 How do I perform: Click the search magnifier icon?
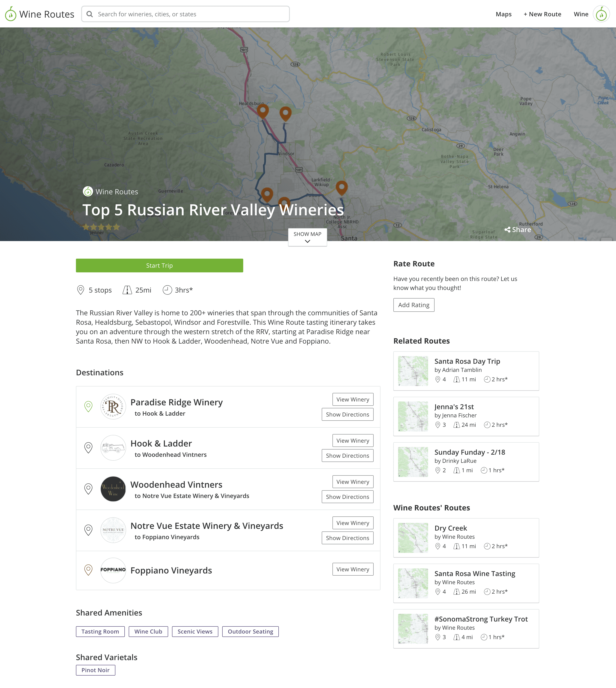point(90,14)
